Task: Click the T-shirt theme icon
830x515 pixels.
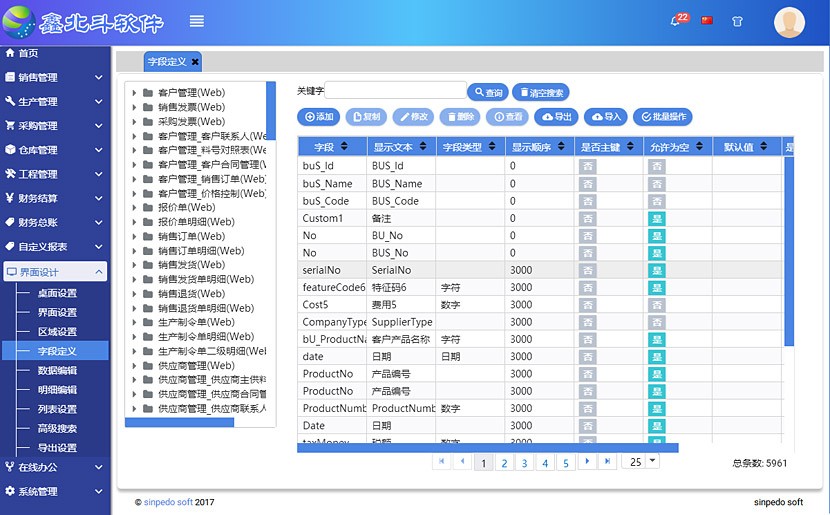Action: point(738,20)
